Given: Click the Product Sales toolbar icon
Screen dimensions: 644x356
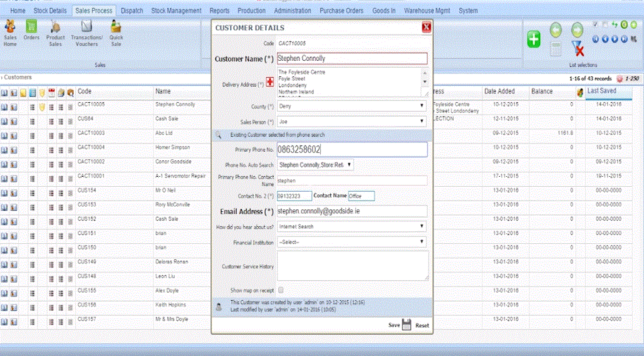Looking at the screenshot, I should point(56,27).
